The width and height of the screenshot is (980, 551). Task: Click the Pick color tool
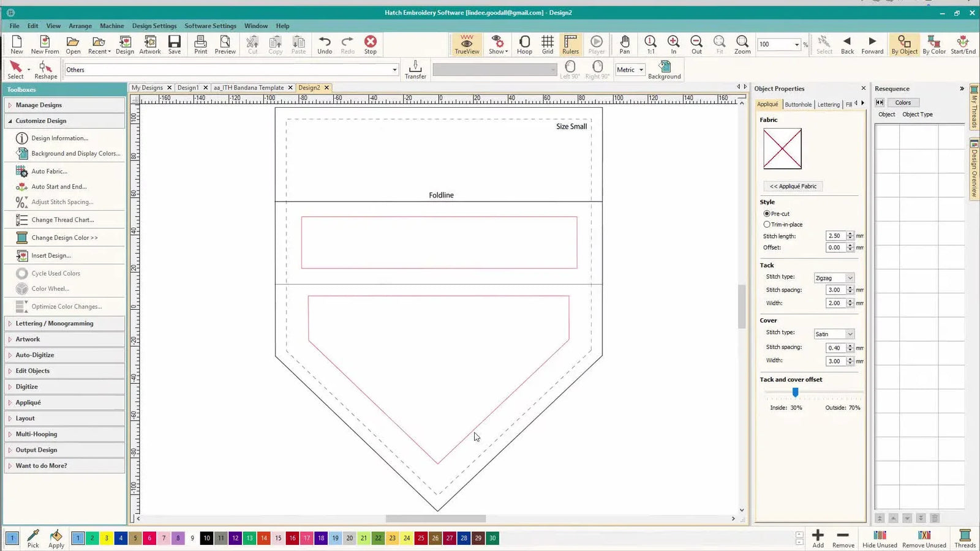[33, 538]
